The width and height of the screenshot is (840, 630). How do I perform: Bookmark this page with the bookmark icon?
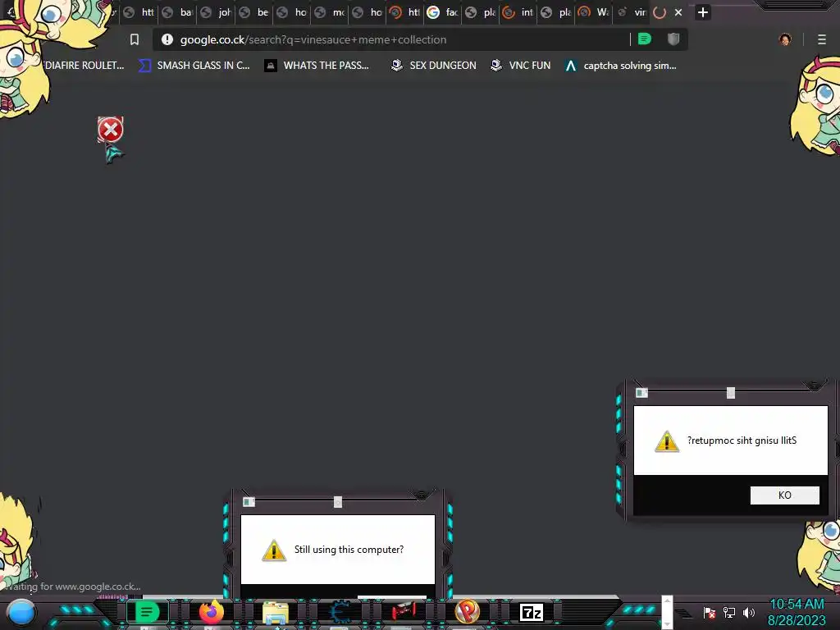tap(135, 39)
